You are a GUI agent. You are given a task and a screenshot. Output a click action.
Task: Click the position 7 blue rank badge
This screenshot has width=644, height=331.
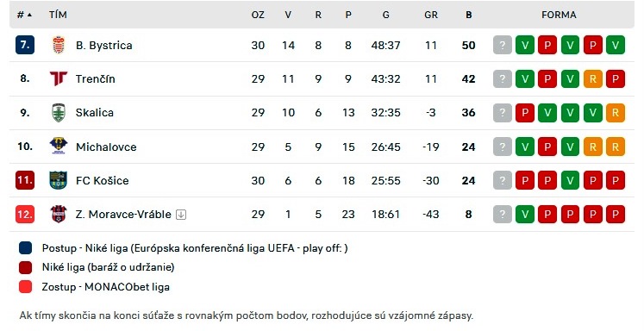(x=25, y=45)
